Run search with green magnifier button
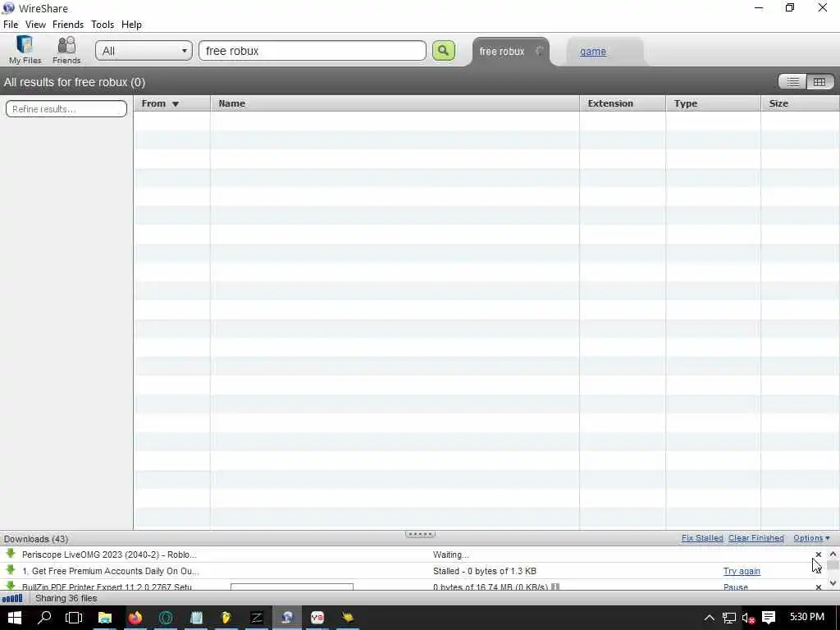840x630 pixels. [444, 51]
